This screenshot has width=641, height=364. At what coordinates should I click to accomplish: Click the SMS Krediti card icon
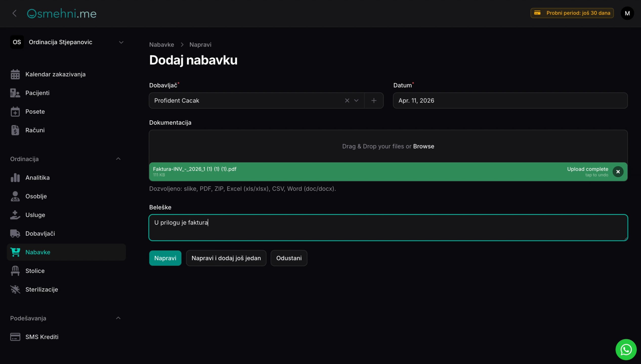(15, 337)
